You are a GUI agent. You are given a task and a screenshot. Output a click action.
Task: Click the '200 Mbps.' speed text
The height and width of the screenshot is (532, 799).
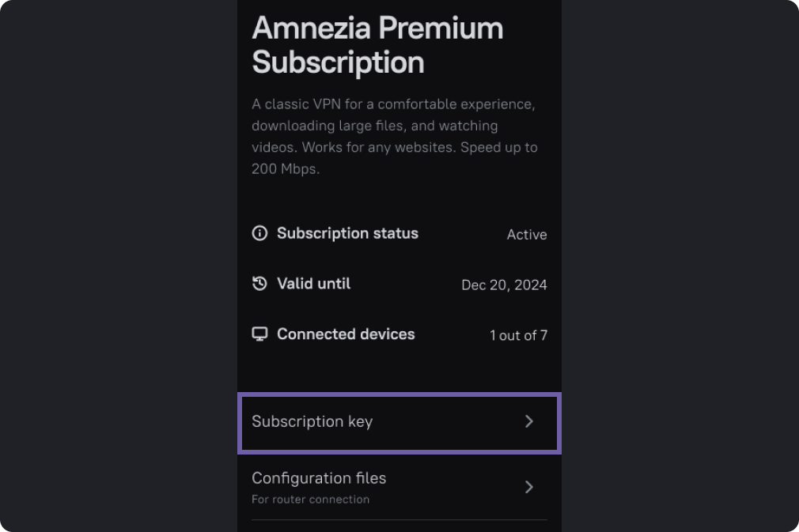point(286,169)
